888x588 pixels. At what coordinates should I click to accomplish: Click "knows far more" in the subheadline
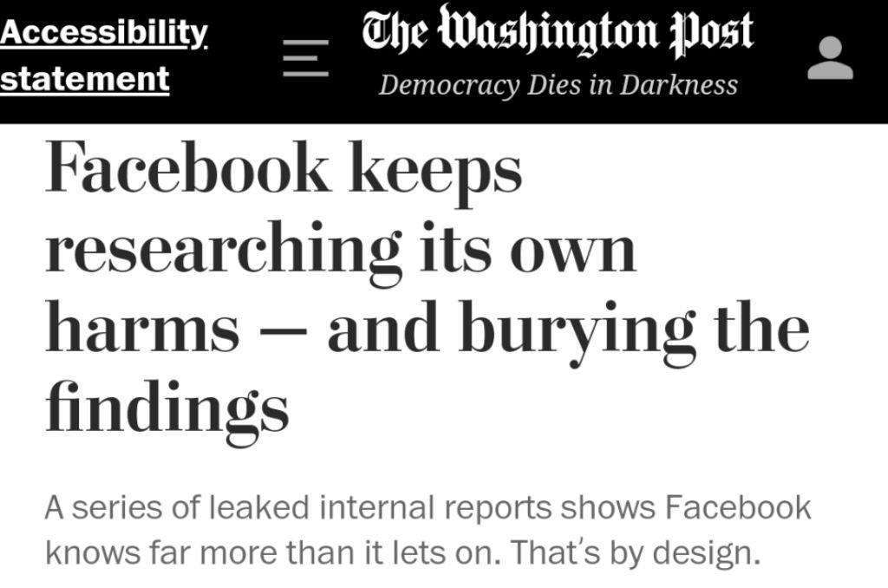(160, 552)
